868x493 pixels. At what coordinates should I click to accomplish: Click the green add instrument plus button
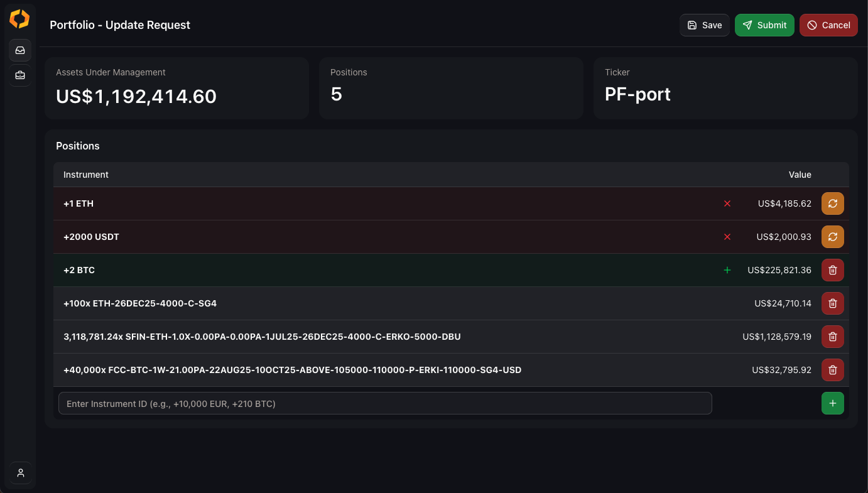coord(832,403)
